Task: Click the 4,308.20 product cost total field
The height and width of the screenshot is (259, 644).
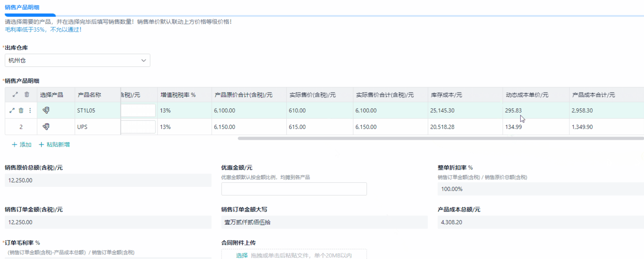Action: coord(541,222)
